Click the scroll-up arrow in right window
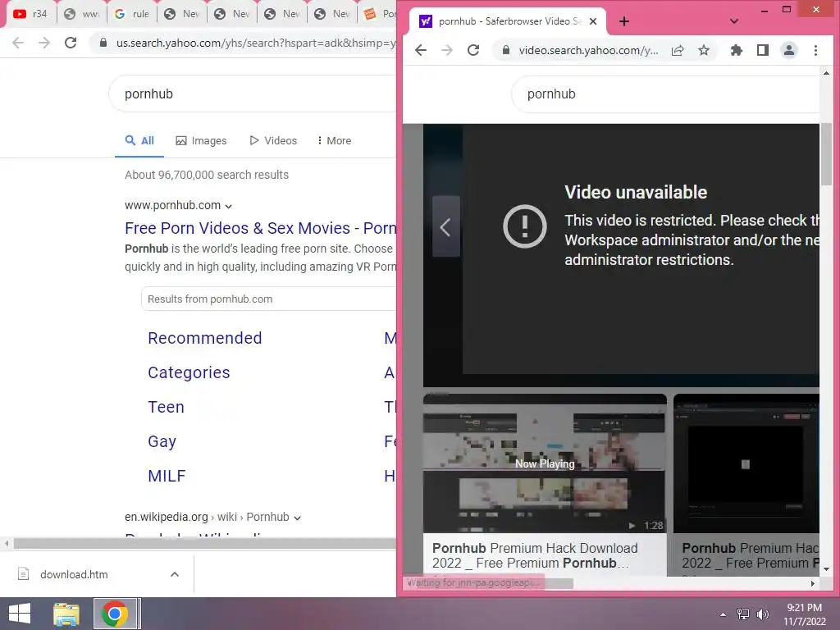Viewport: 840px width, 630px height. click(826, 73)
